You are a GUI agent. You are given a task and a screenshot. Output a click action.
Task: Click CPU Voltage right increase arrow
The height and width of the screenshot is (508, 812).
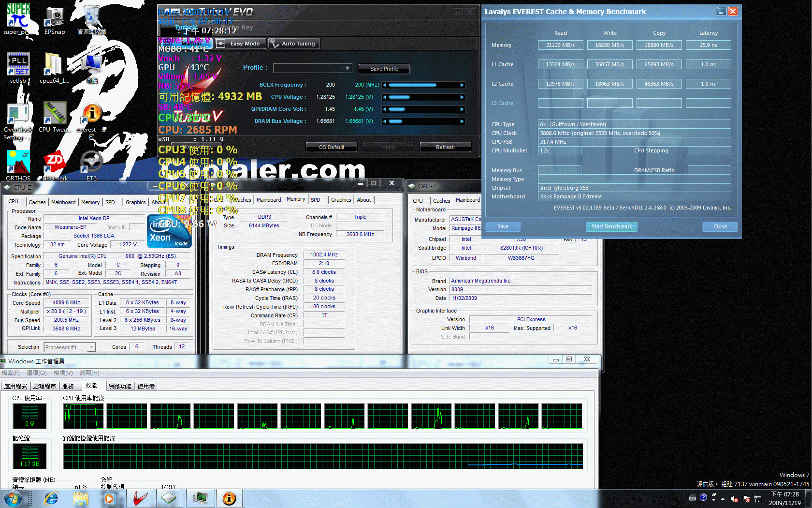[x=462, y=97]
